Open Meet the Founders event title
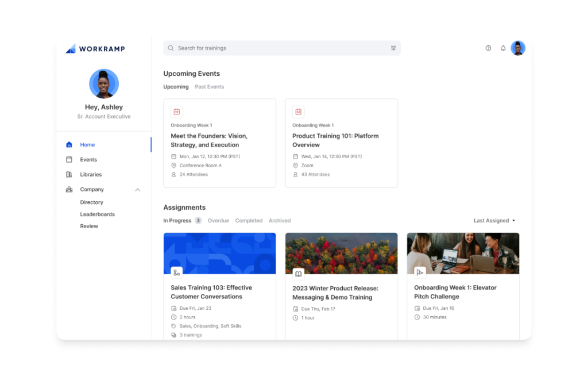Image resolution: width=588 pixels, height=376 pixels. coord(209,140)
